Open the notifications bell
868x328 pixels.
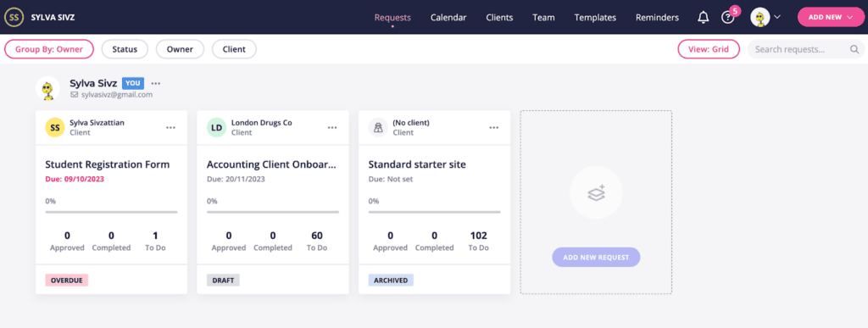[x=703, y=18]
